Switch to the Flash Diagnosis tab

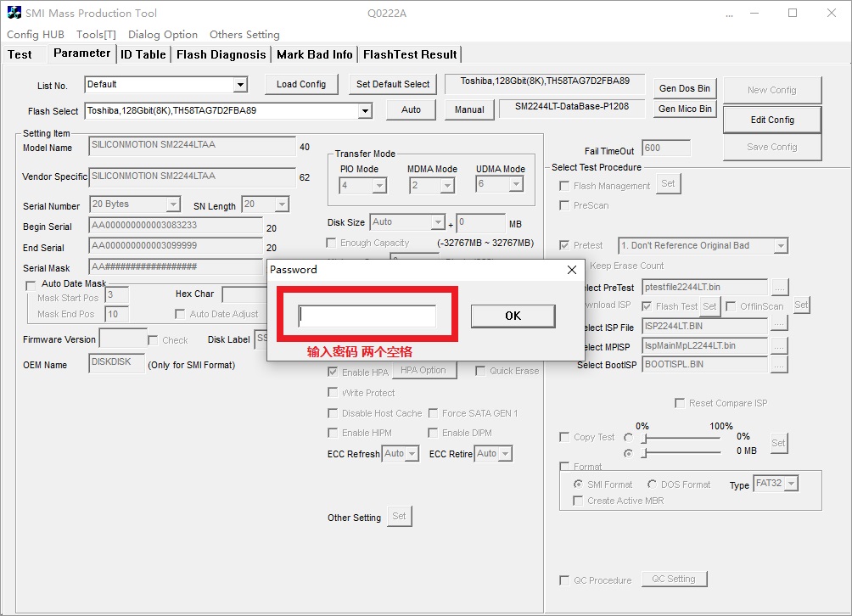[221, 54]
